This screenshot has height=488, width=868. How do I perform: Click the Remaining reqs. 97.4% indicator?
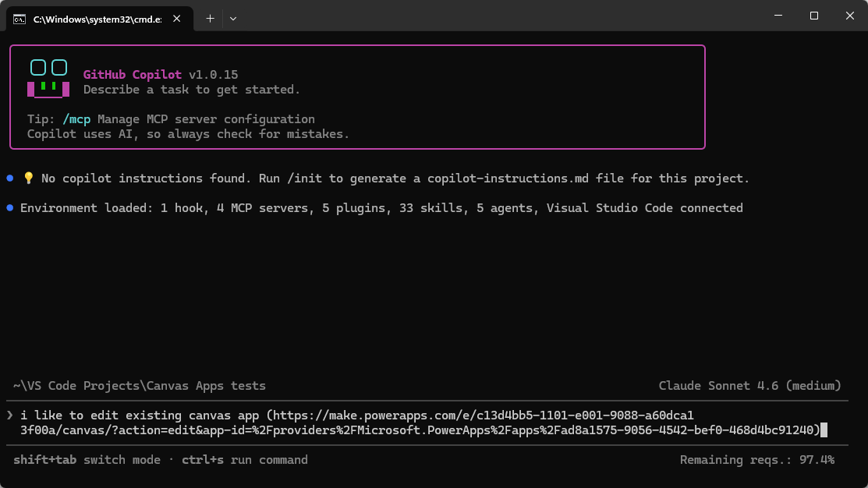[756, 460]
